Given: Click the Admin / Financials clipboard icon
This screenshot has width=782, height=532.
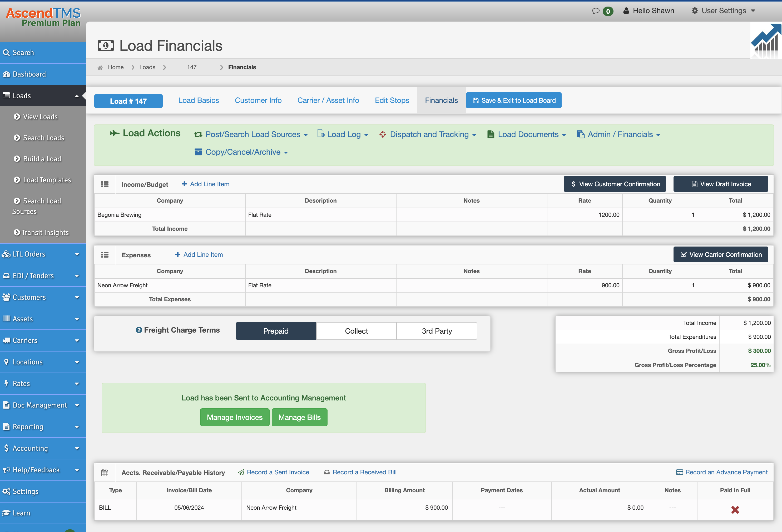Looking at the screenshot, I should [580, 134].
